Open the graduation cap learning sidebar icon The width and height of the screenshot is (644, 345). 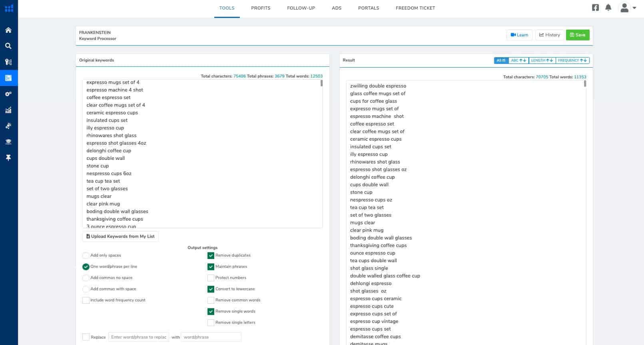(x=8, y=142)
